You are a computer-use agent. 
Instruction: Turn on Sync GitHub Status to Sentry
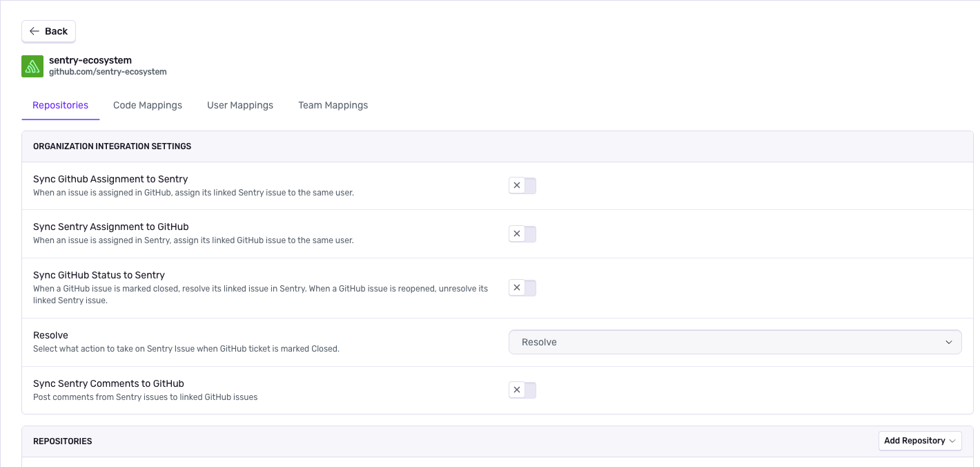click(522, 287)
